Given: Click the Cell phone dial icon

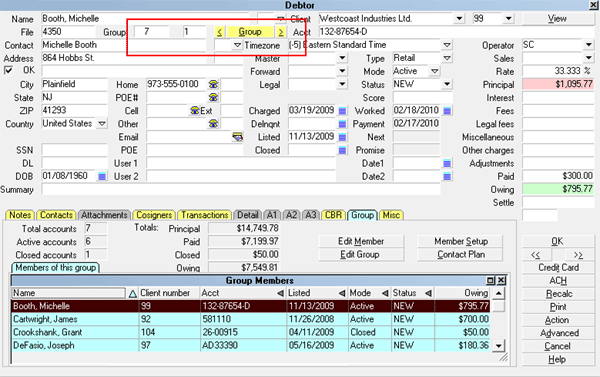Looking at the screenshot, I should [x=195, y=111].
